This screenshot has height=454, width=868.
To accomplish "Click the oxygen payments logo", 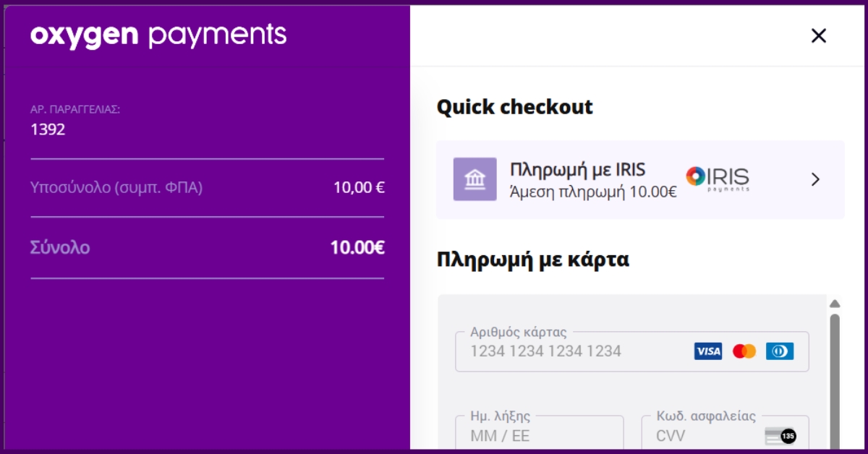I will [x=158, y=35].
